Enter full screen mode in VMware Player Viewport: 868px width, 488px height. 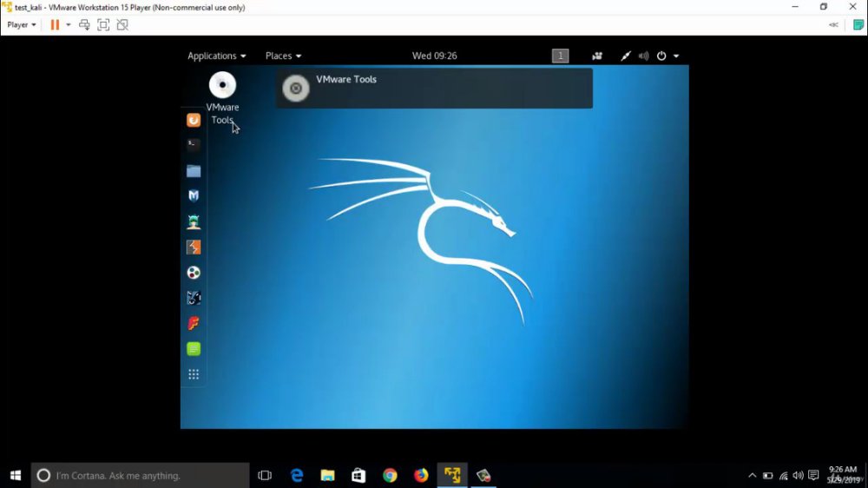pyautogui.click(x=103, y=25)
